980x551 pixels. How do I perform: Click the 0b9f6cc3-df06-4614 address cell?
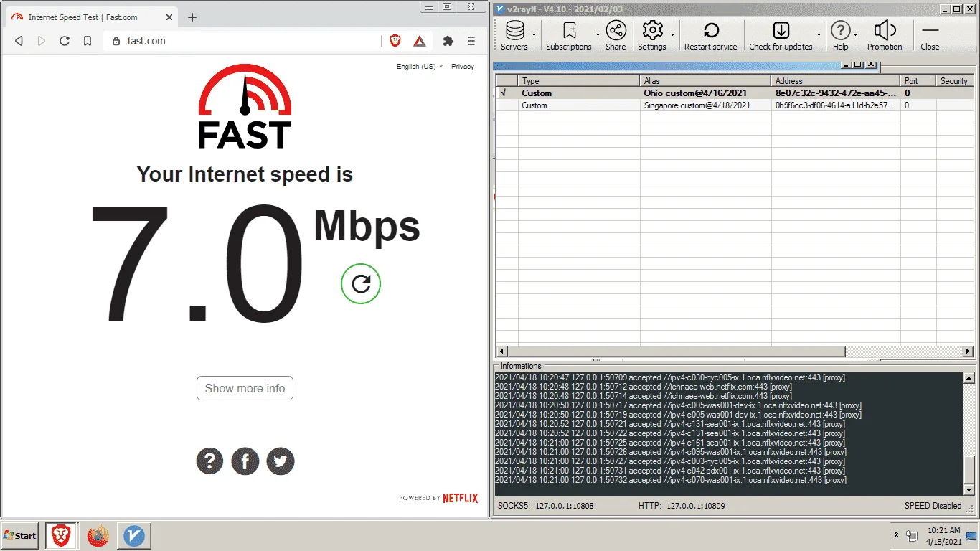click(x=835, y=105)
